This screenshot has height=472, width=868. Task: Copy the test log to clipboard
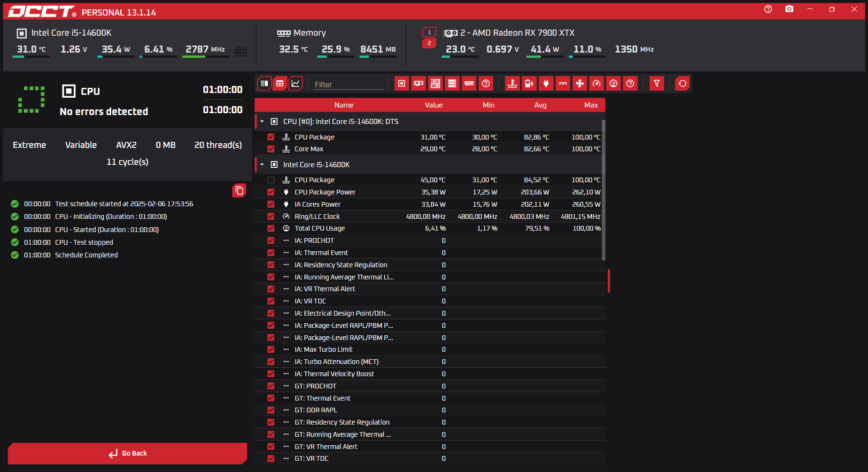pyautogui.click(x=239, y=190)
